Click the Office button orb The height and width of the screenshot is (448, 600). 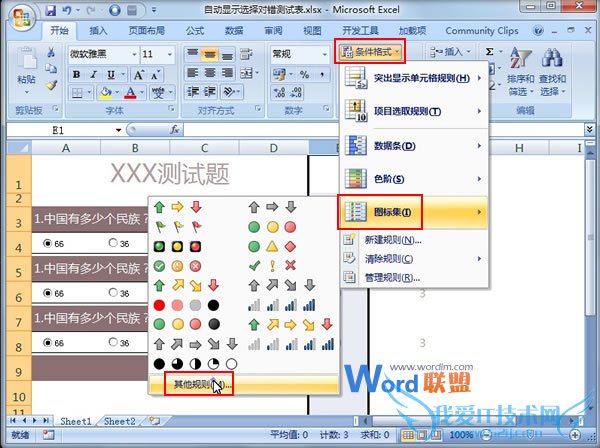coord(22,18)
